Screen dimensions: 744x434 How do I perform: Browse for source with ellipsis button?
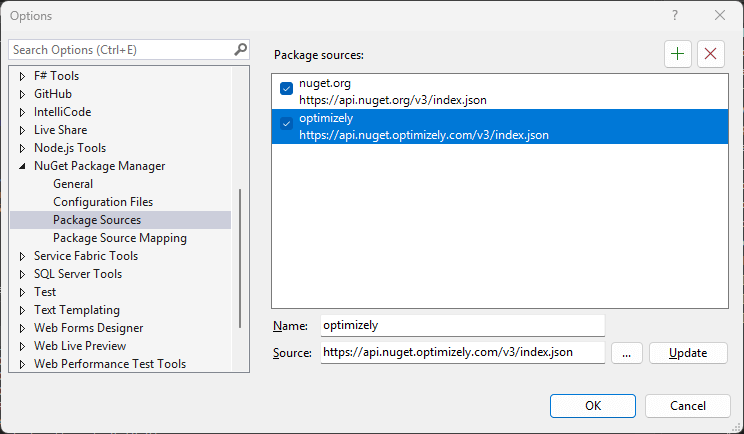(x=626, y=353)
